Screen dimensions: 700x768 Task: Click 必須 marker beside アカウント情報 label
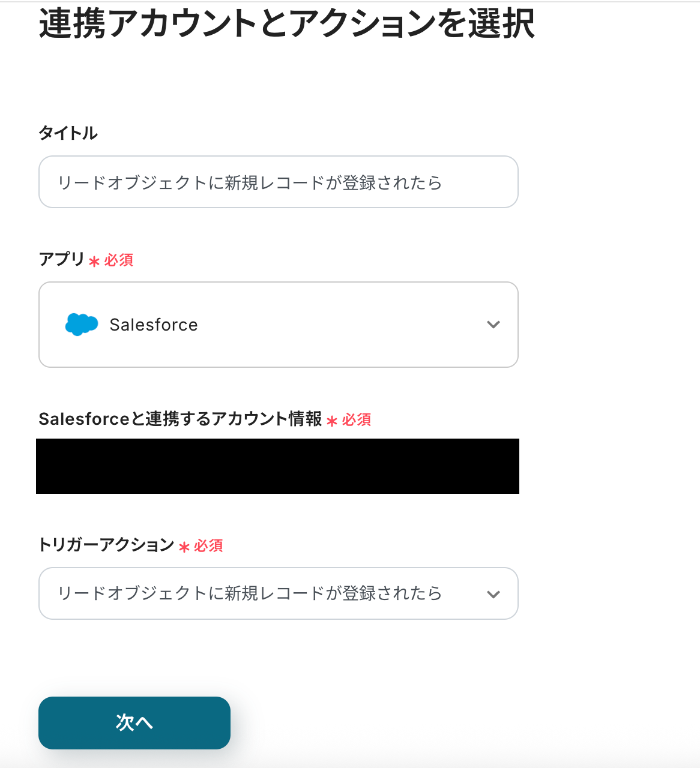(357, 420)
